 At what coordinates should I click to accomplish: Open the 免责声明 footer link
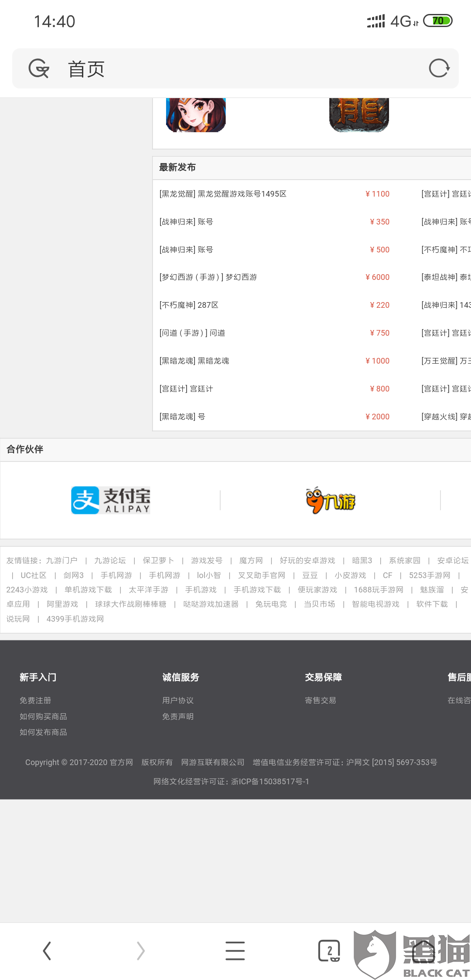(178, 717)
